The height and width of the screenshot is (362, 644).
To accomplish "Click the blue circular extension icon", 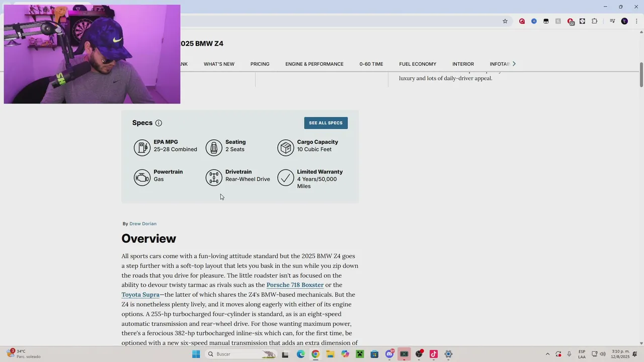I will click(x=534, y=21).
